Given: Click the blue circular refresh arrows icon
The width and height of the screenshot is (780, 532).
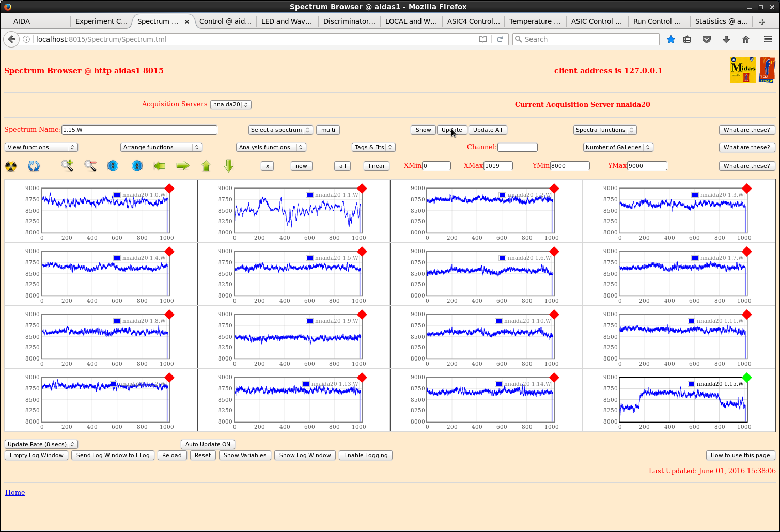Looking at the screenshot, I should click(x=34, y=166).
